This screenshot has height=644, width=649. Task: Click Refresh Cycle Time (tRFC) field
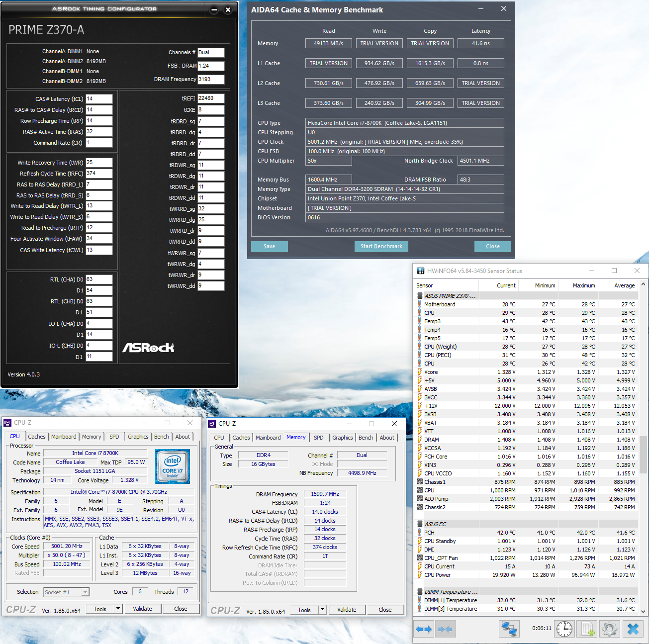[x=99, y=174]
